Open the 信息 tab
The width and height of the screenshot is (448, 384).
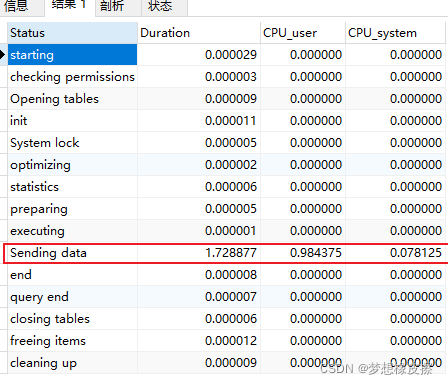click(22, 7)
